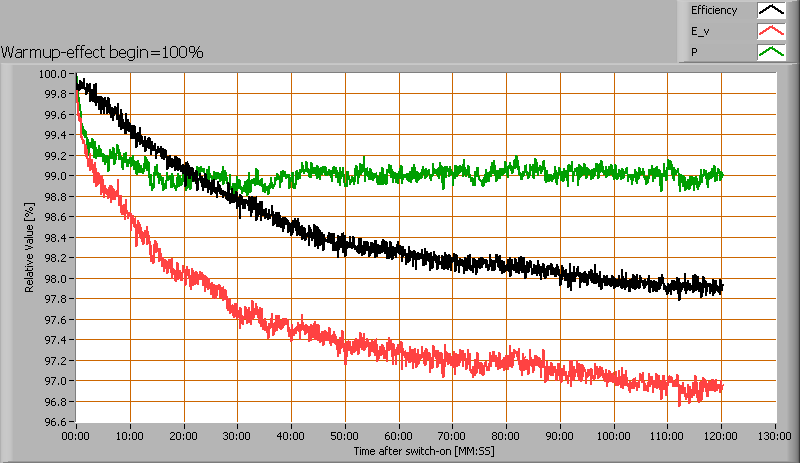Edit the 96.6 minimum Y scale value
800x463 pixels.
tap(54, 422)
